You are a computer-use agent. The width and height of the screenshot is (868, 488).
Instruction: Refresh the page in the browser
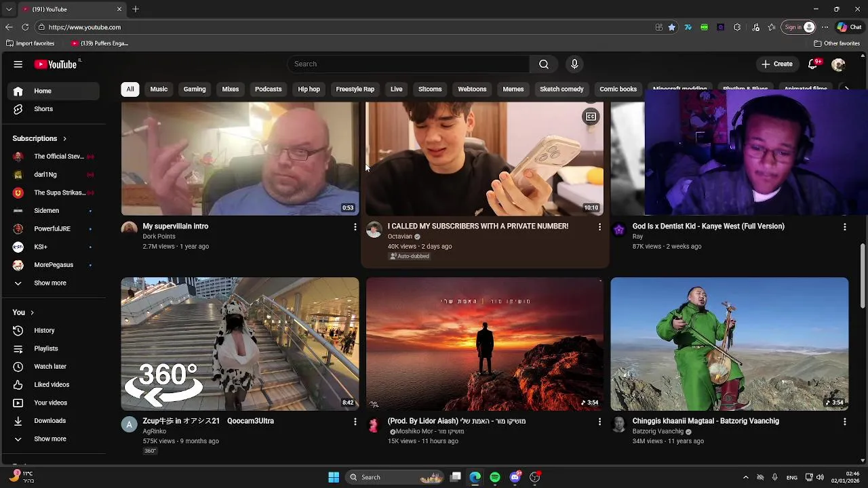coord(25,27)
